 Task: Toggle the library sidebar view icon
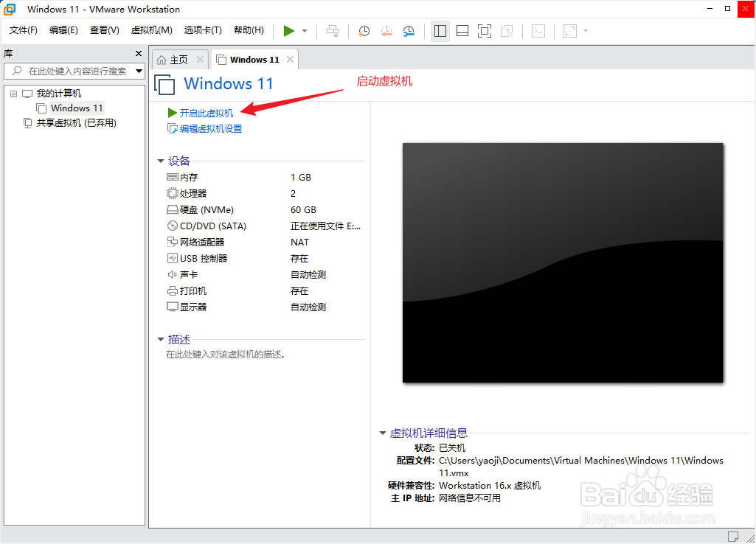point(440,31)
